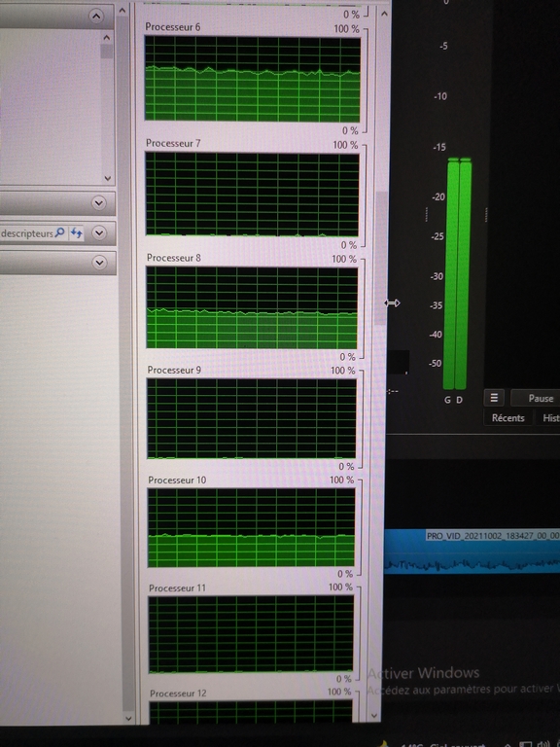560x747 pixels.
Task: Switch to the Récents tab
Action: (x=507, y=418)
